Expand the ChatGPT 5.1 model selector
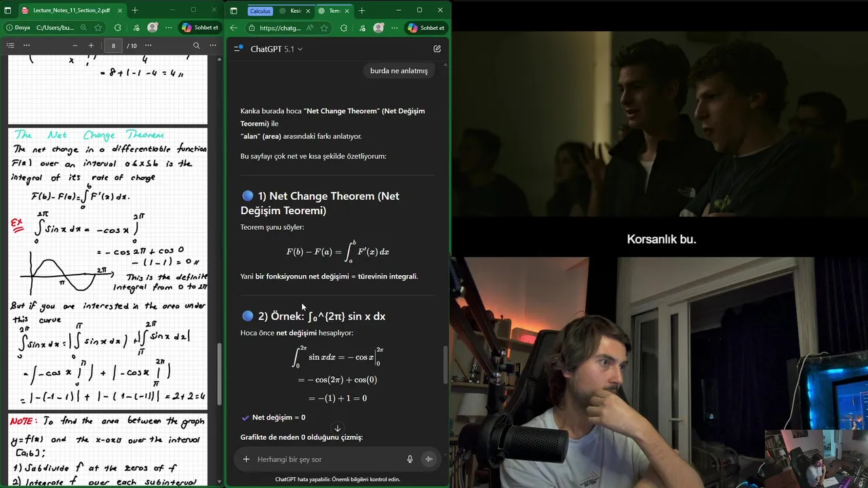The image size is (868, 488). 277,49
